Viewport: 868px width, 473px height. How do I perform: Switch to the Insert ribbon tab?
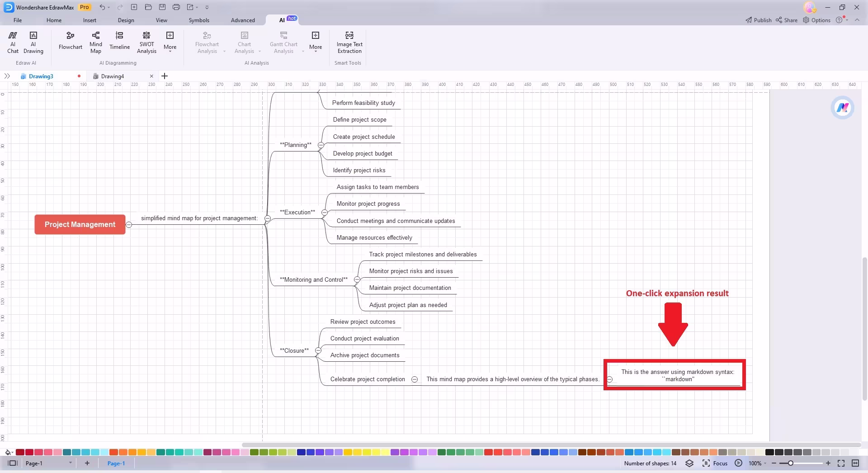click(x=90, y=20)
